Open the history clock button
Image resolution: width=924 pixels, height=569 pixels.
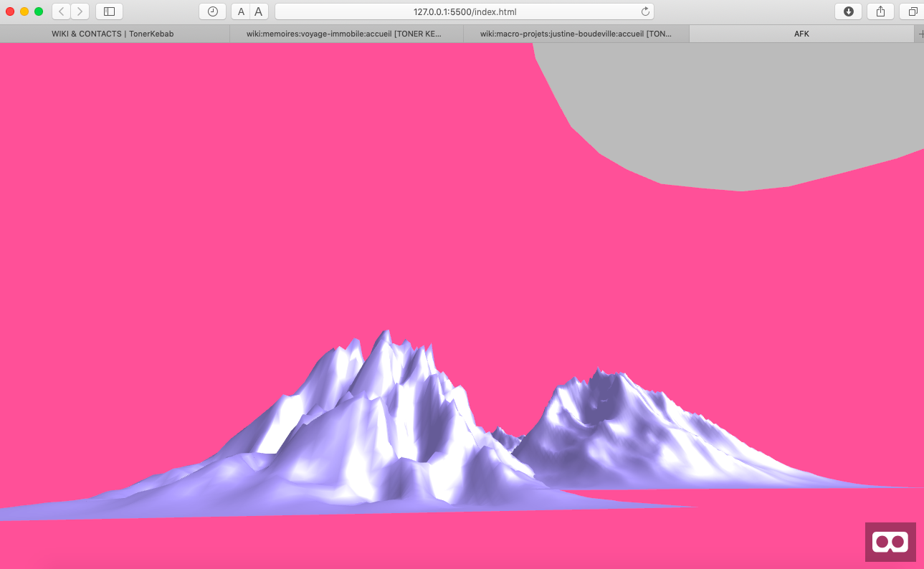click(x=212, y=11)
